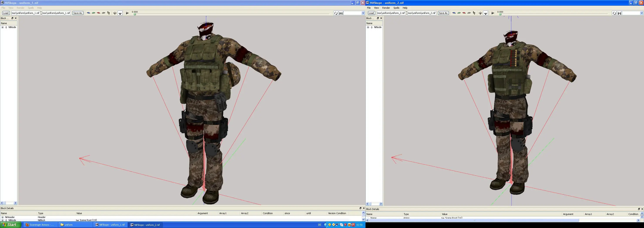
Task: Toggle green eye view icon in uniform_2 window
Action: [x=459, y=13]
